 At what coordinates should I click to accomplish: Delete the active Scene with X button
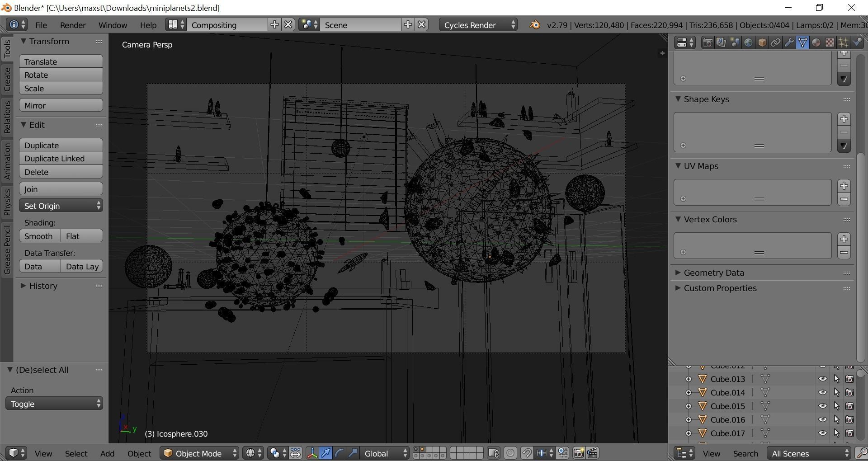(421, 25)
